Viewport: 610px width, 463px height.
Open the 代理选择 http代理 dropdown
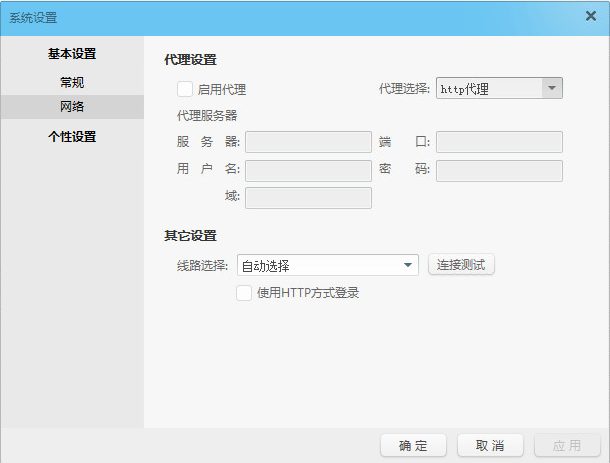click(x=488, y=89)
